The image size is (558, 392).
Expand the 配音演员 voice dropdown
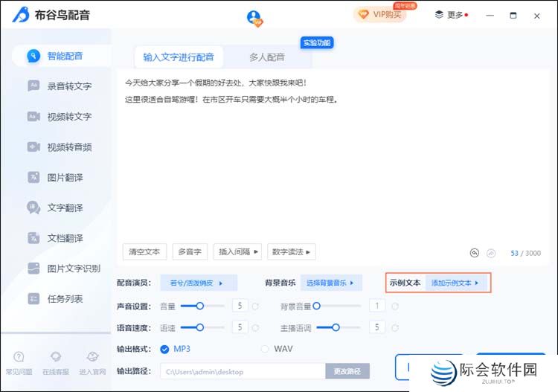[197, 283]
